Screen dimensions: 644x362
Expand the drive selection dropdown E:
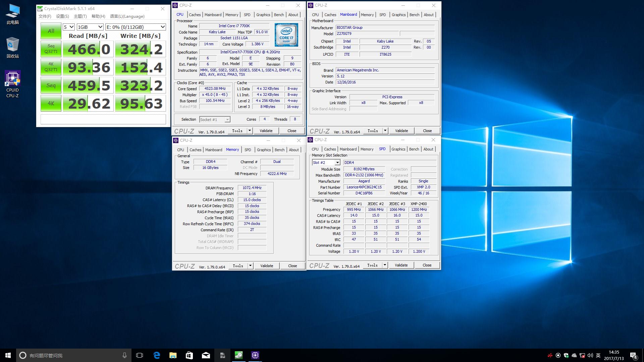[136, 27]
